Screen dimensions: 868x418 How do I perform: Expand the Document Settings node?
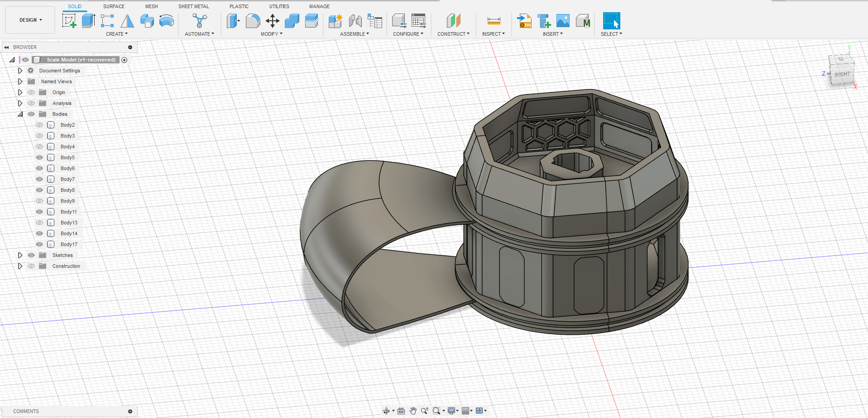point(20,71)
